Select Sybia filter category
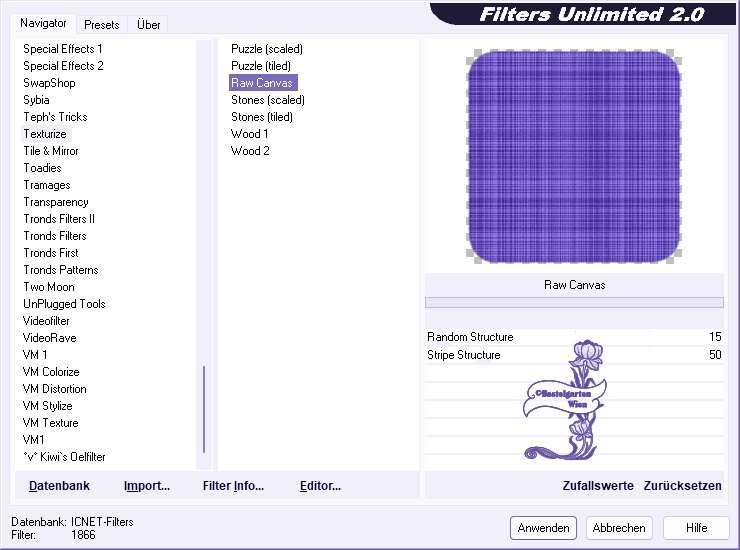Screen dimensions: 740x550 (36, 100)
